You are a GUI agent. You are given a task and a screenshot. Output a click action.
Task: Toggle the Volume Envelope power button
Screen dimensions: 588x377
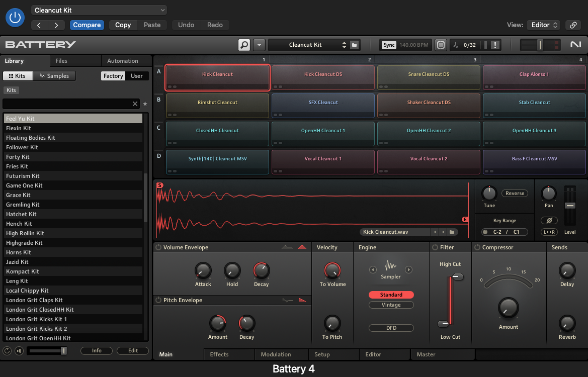pos(158,247)
